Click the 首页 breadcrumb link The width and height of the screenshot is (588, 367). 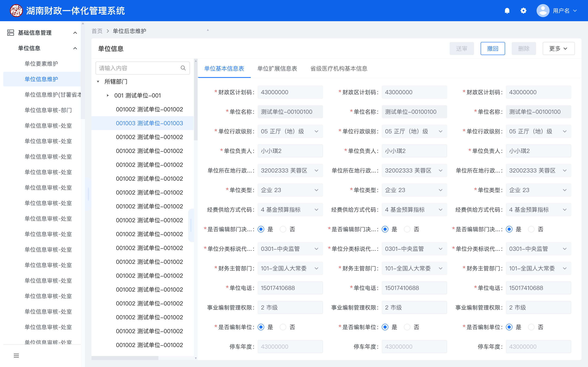97,31
